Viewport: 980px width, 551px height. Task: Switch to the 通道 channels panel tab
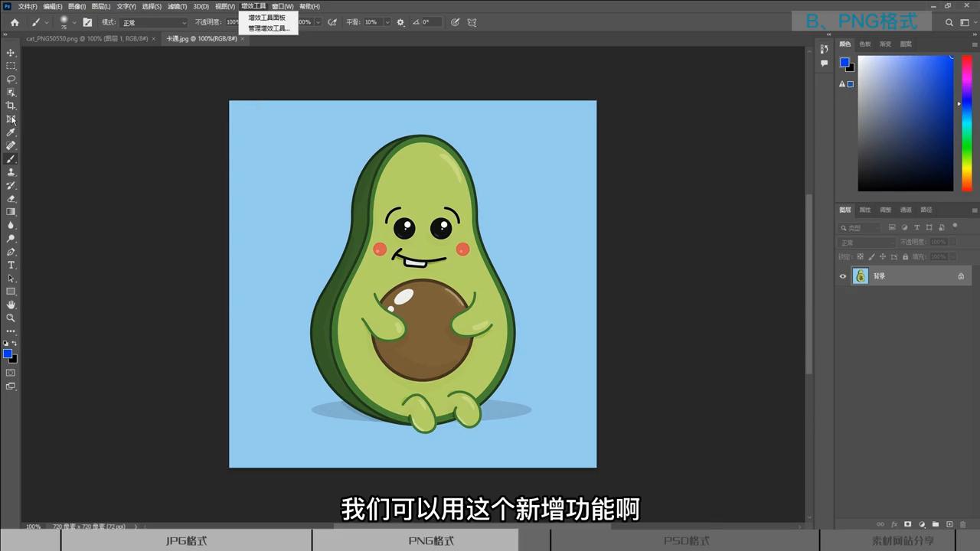tap(906, 210)
